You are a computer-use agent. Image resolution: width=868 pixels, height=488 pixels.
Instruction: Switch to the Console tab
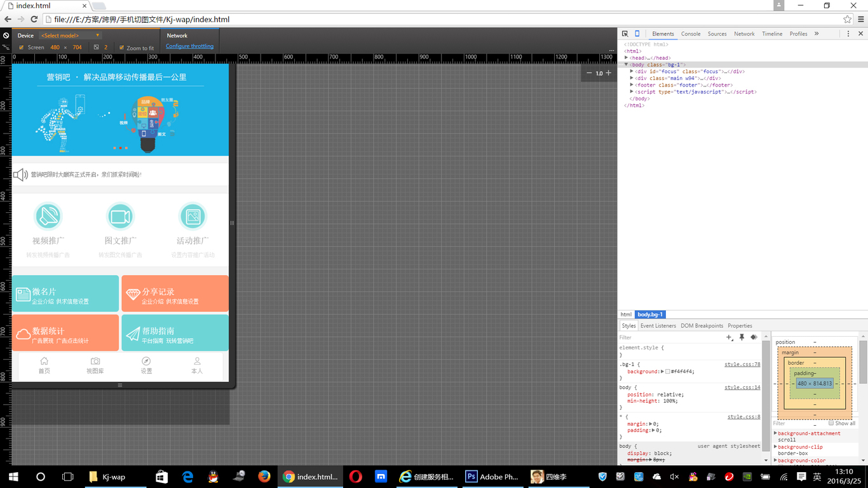691,34
